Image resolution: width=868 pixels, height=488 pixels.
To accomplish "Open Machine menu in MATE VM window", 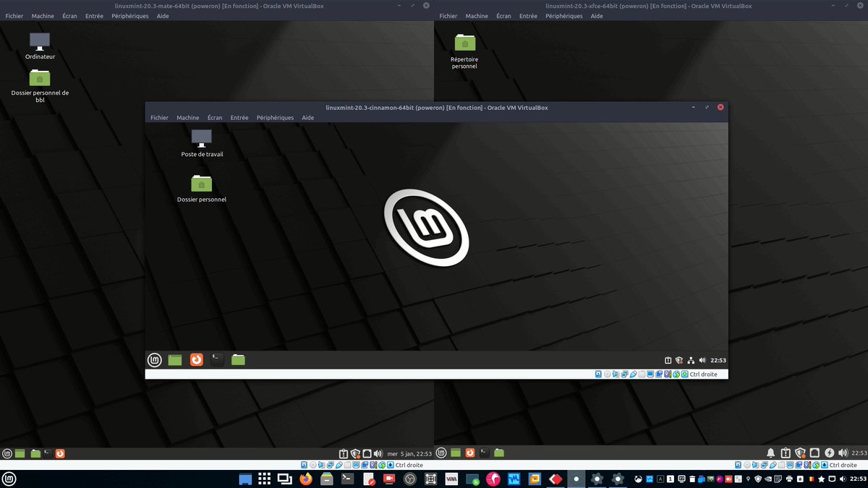I will pos(43,16).
